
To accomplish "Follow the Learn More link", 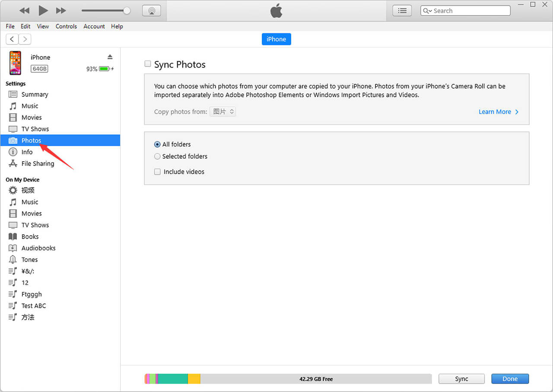I will [x=499, y=112].
